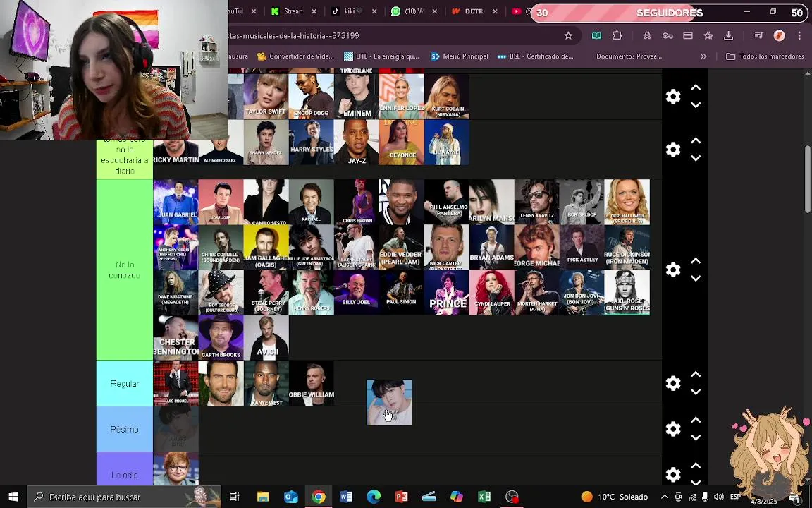
Task: Open the reading-mode book icon in toolbar
Action: tap(596, 35)
